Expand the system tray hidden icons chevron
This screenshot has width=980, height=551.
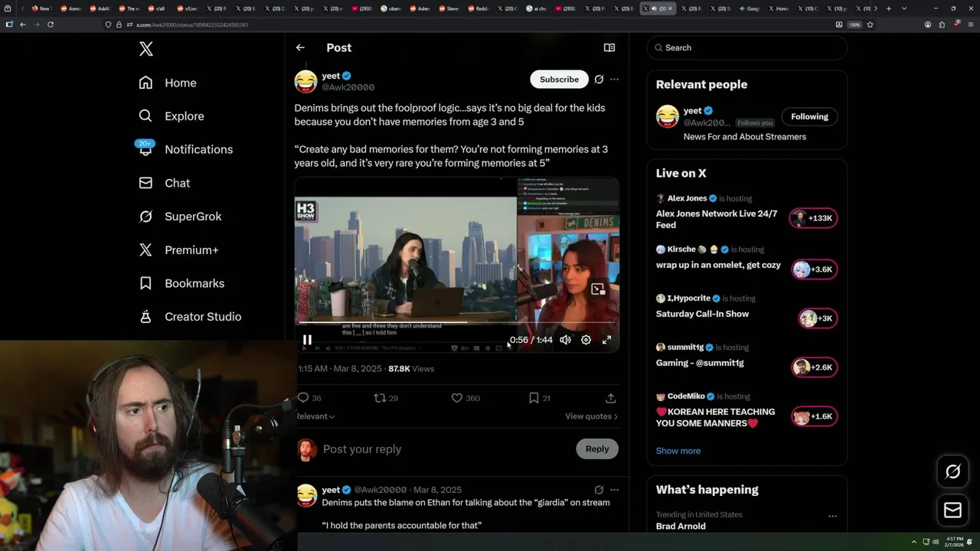tap(913, 542)
